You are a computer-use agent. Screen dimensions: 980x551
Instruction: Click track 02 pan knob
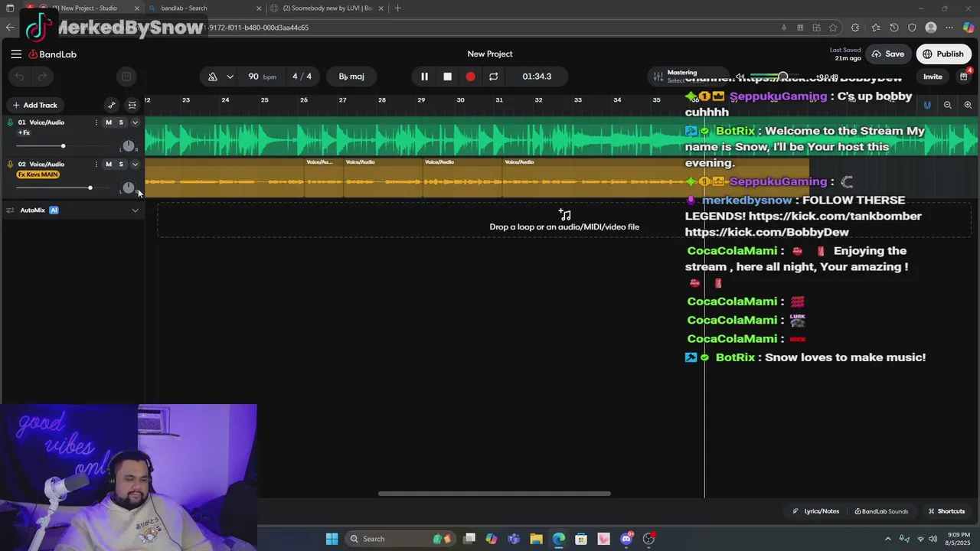(x=129, y=187)
